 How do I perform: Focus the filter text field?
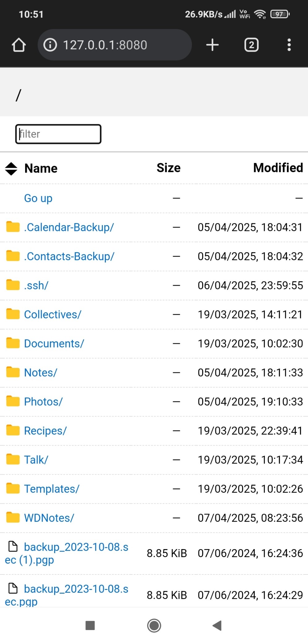tap(58, 134)
